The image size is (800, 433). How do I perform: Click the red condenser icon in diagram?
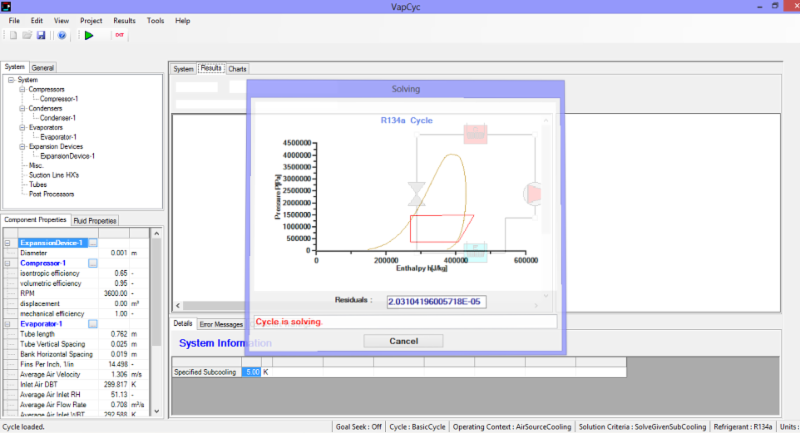(475, 135)
